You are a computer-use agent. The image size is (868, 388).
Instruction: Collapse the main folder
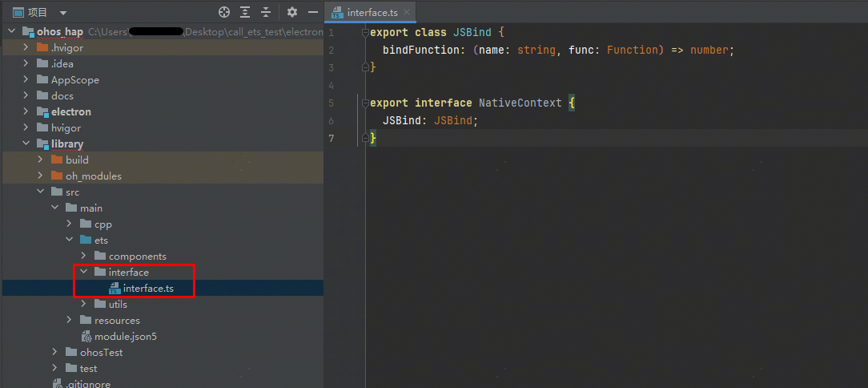coord(54,208)
